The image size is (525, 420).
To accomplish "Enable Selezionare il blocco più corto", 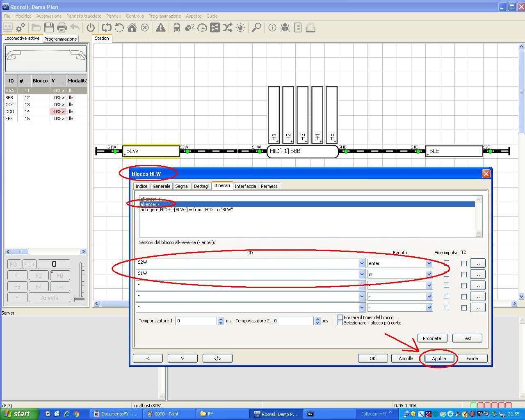I will [x=340, y=323].
